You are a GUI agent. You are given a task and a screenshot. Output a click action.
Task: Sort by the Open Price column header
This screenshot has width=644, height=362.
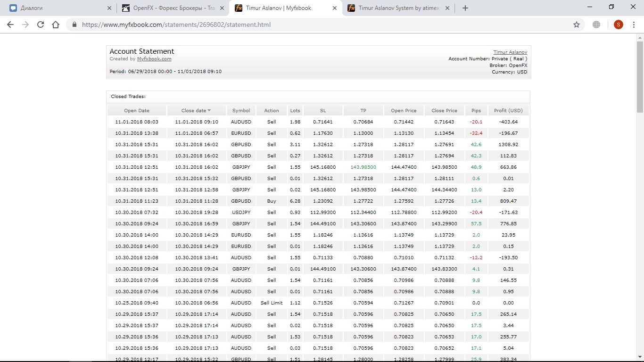click(x=404, y=110)
